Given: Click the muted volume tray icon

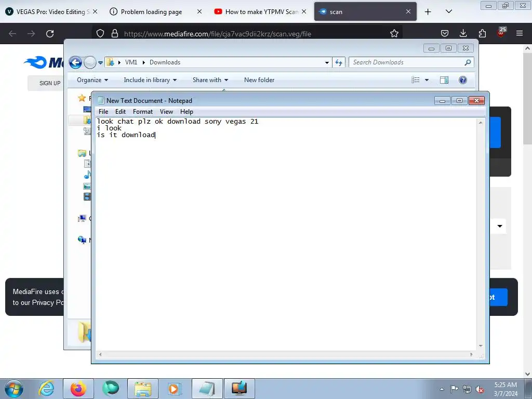Looking at the screenshot, I should coord(480,390).
